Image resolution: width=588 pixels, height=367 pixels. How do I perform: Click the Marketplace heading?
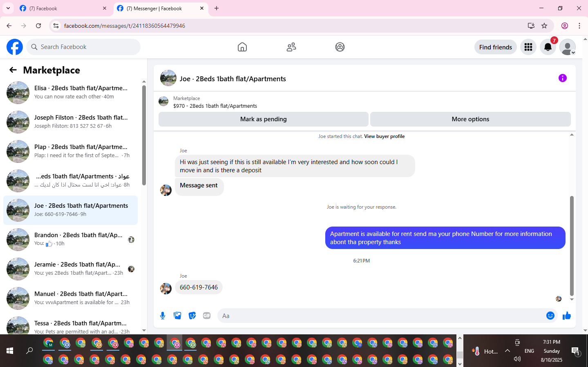51,70
